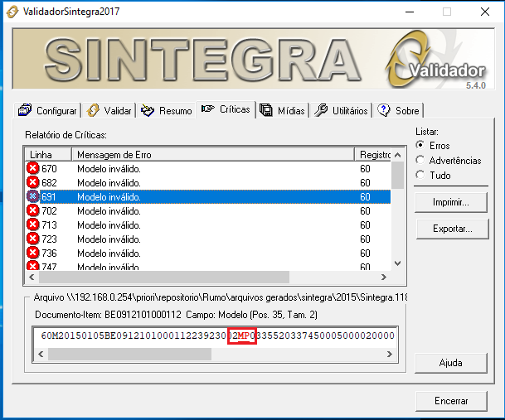This screenshot has width=505, height=420.
Task: Select row 723 Modelo inválido message
Action: click(109, 239)
